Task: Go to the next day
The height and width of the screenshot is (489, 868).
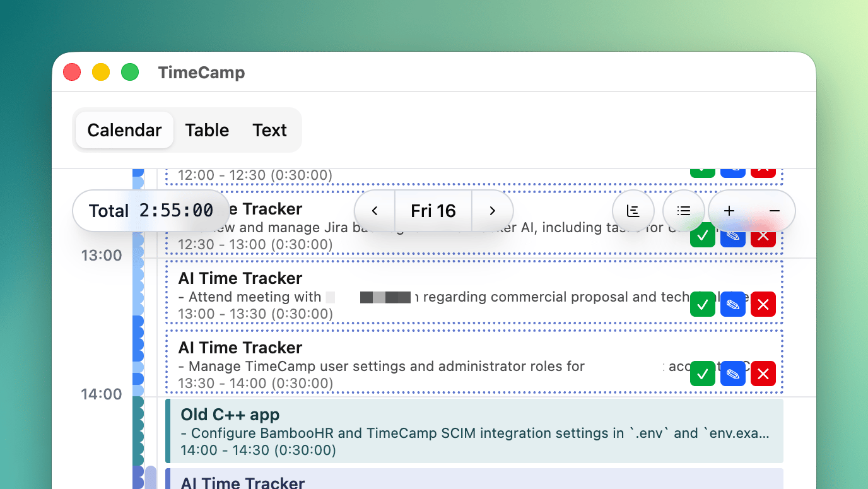Action: (493, 211)
